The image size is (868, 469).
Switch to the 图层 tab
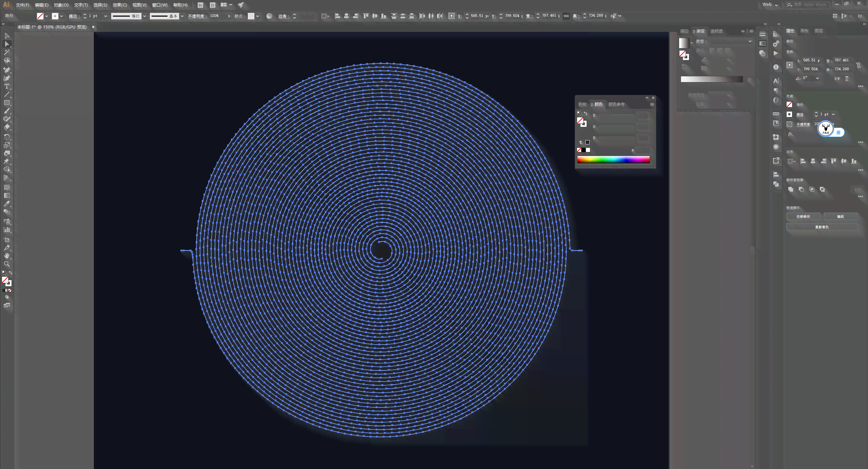[x=818, y=31]
